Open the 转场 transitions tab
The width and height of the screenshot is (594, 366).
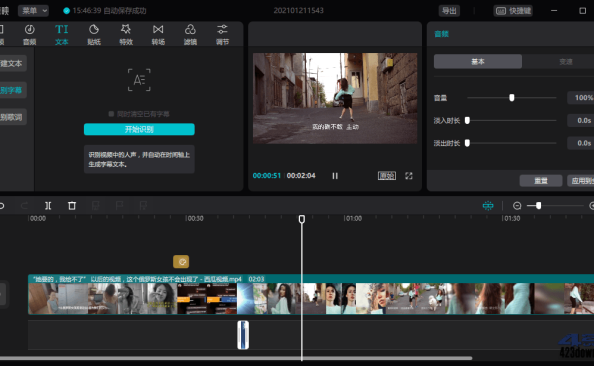pos(158,34)
